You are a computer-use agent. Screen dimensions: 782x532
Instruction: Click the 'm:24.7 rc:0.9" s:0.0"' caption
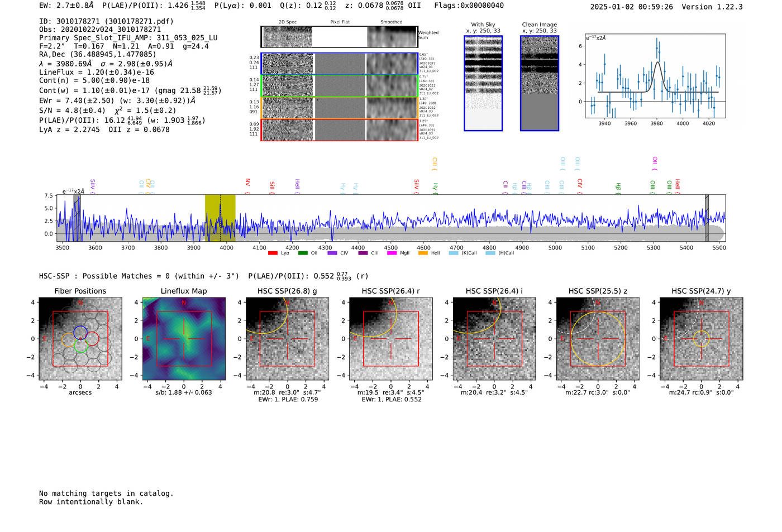702,392
